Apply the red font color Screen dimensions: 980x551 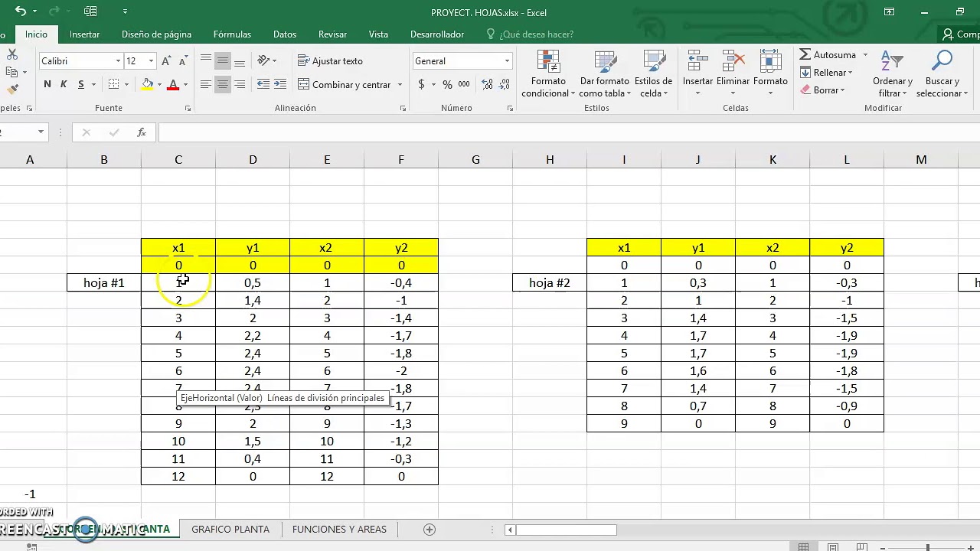point(173,84)
